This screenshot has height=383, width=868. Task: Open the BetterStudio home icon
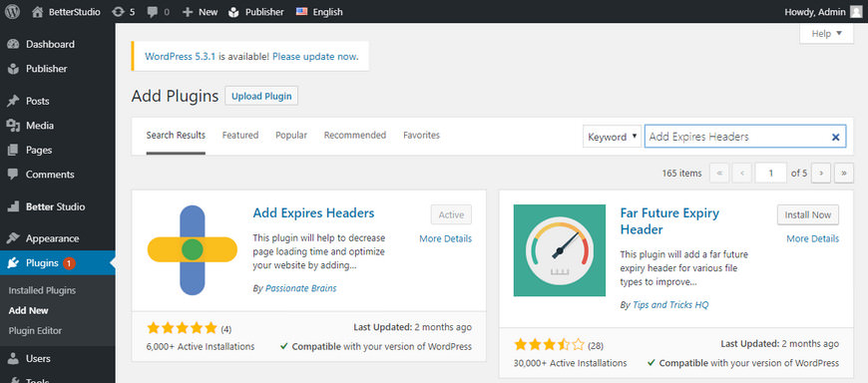37,12
